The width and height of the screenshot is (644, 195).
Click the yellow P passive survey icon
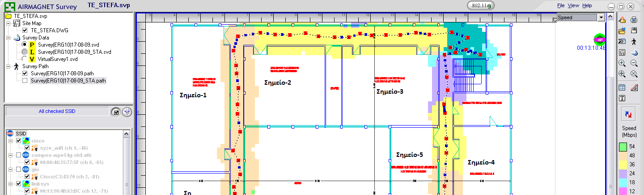32,45
